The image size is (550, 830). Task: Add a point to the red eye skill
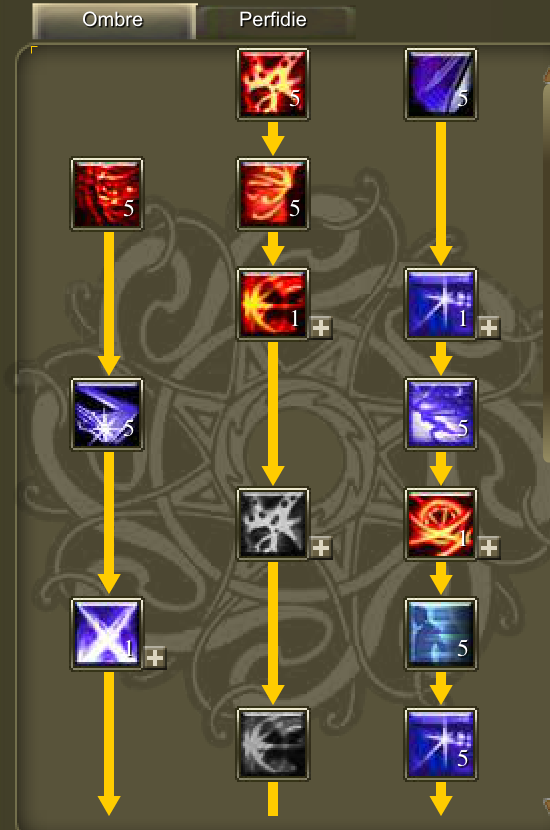click(489, 548)
